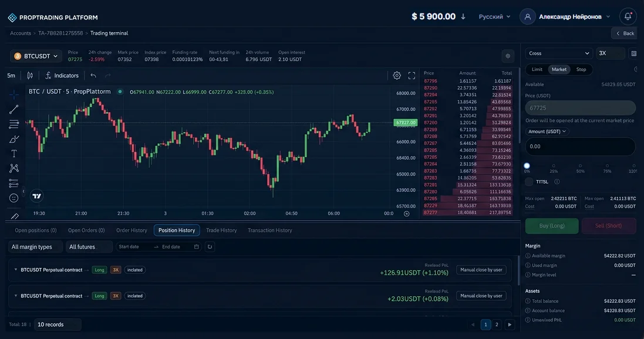Open the 10 records page size dropdown
This screenshot has width=644, height=339.
point(58,325)
